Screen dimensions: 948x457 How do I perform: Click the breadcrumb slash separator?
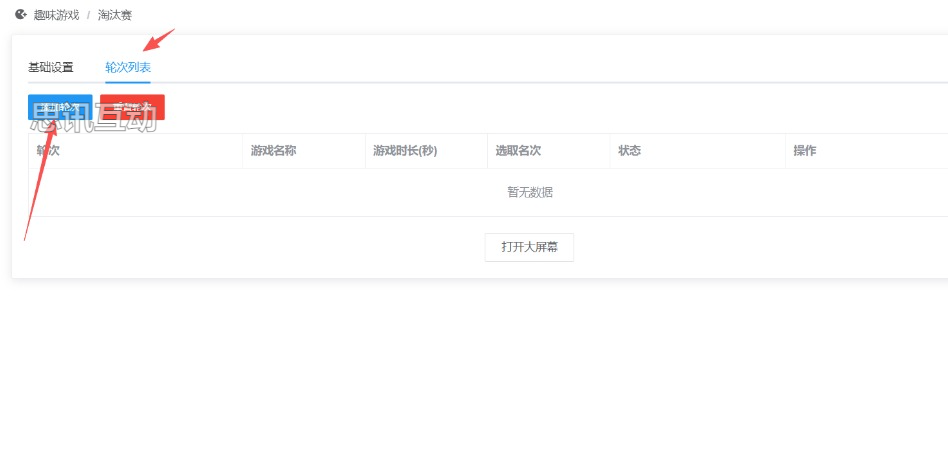point(88,15)
